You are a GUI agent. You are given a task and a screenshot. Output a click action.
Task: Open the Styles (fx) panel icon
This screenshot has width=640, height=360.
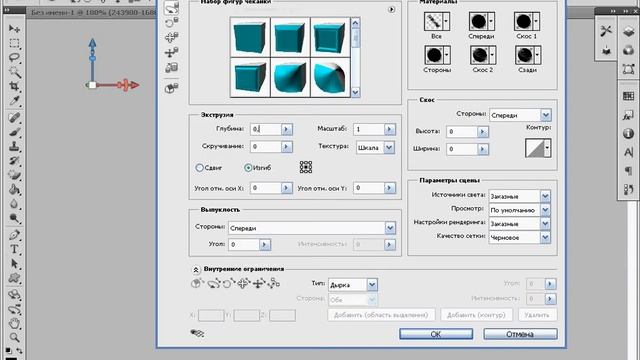[629, 115]
